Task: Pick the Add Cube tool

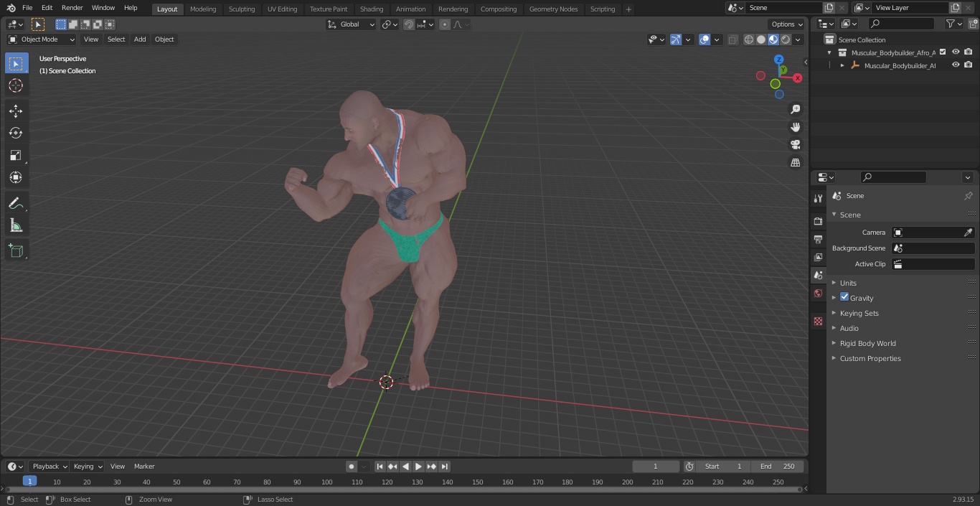Action: [x=16, y=250]
